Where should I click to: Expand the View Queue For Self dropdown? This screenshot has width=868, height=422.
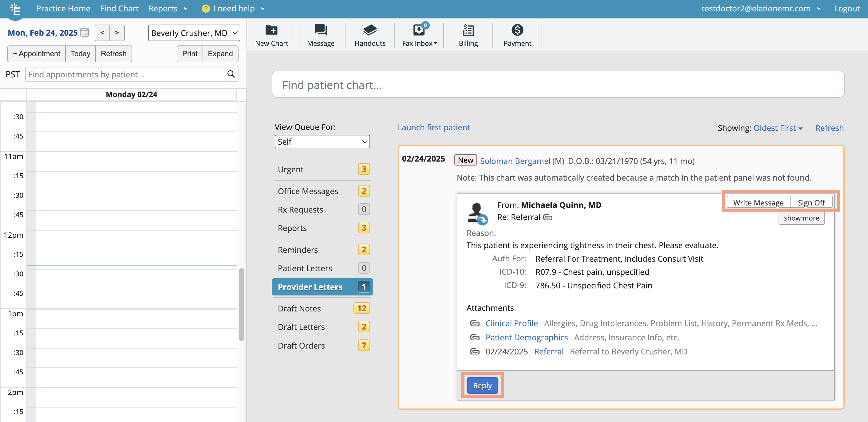tap(322, 142)
